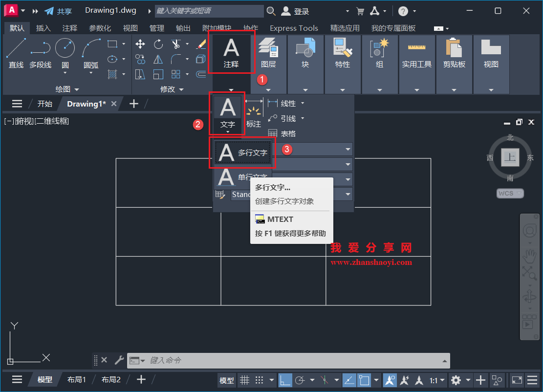
Task: Click 上 on the ViewCube navigation compass
Action: [510, 158]
